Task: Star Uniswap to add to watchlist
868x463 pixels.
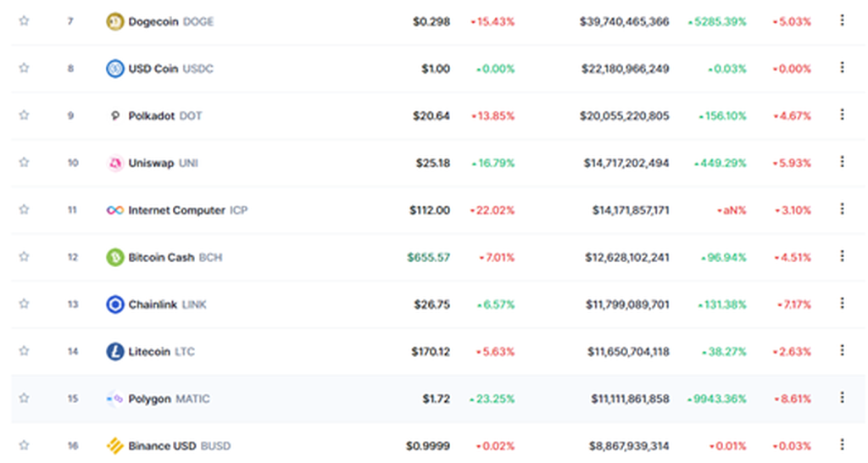Action: click(24, 162)
